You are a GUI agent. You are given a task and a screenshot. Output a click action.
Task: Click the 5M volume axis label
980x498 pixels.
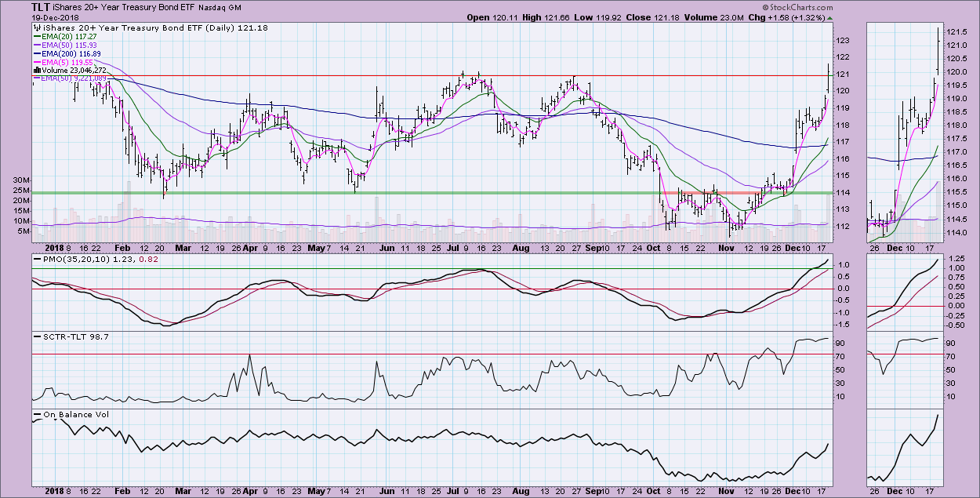coord(25,231)
